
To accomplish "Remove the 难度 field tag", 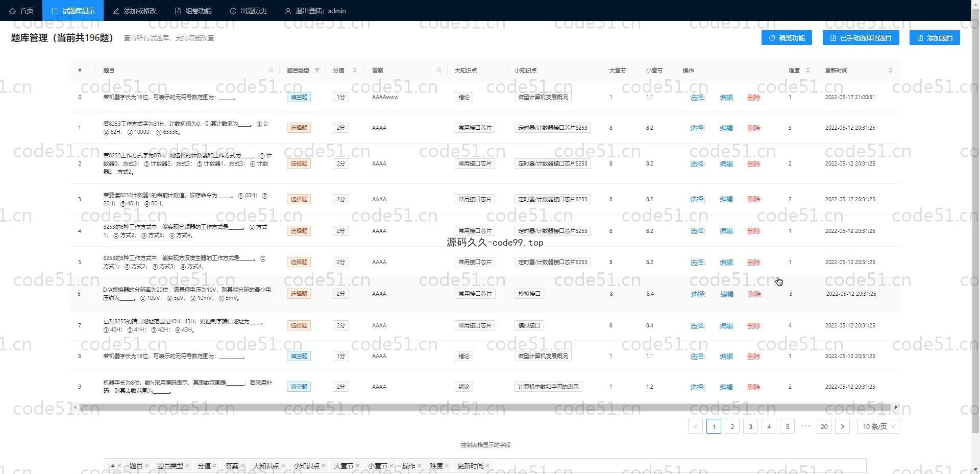I will pos(447,466).
